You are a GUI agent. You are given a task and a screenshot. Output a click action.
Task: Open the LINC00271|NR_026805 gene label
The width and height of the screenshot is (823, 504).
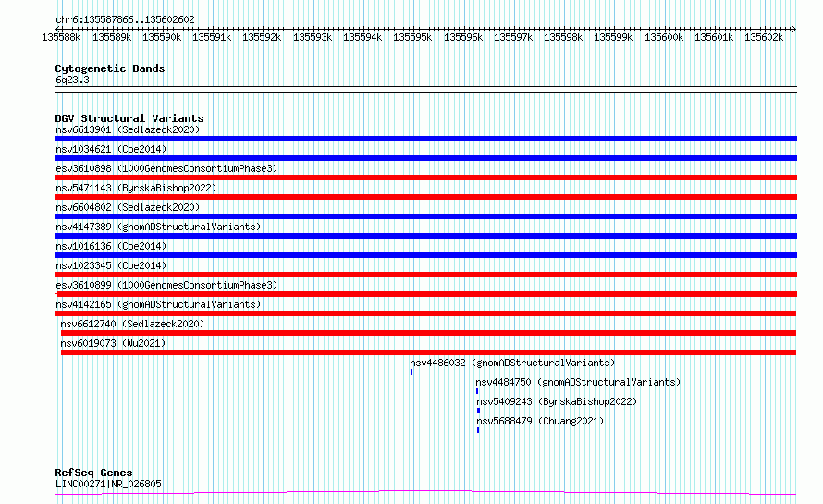108,484
